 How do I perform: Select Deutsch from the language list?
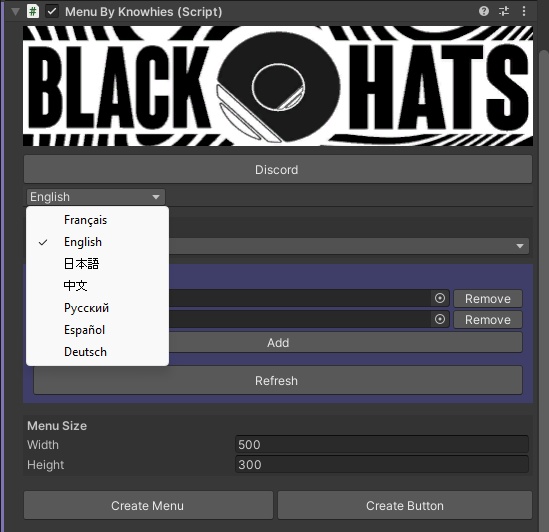[x=97, y=352]
